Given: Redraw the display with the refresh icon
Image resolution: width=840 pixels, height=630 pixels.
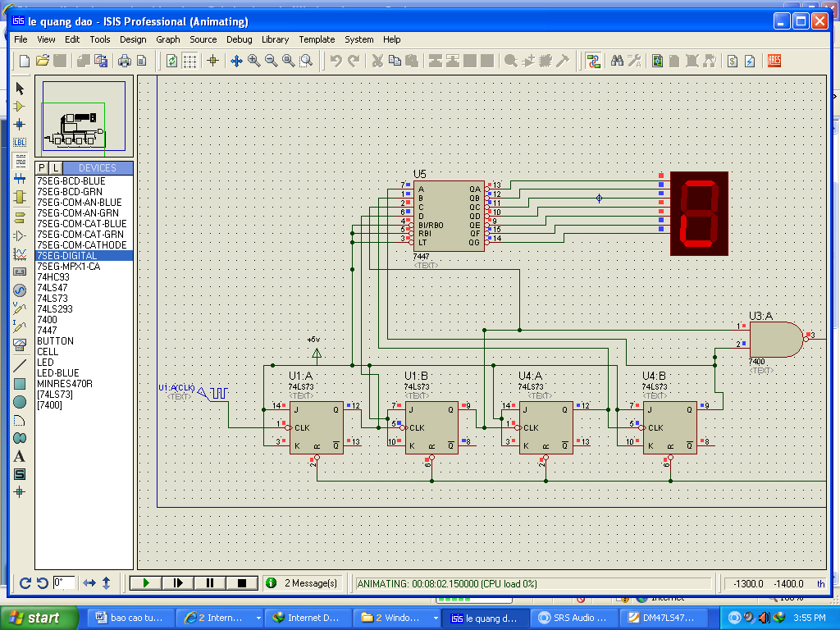Looking at the screenshot, I should 172,61.
